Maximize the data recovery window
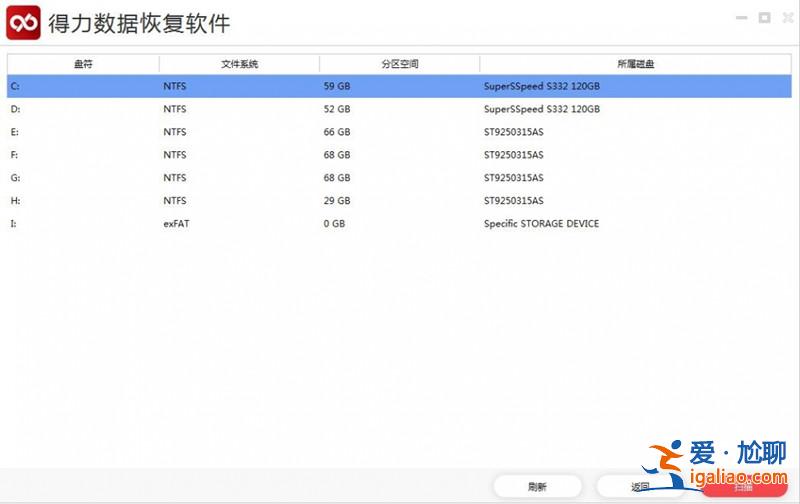The image size is (800, 504). tap(764, 18)
